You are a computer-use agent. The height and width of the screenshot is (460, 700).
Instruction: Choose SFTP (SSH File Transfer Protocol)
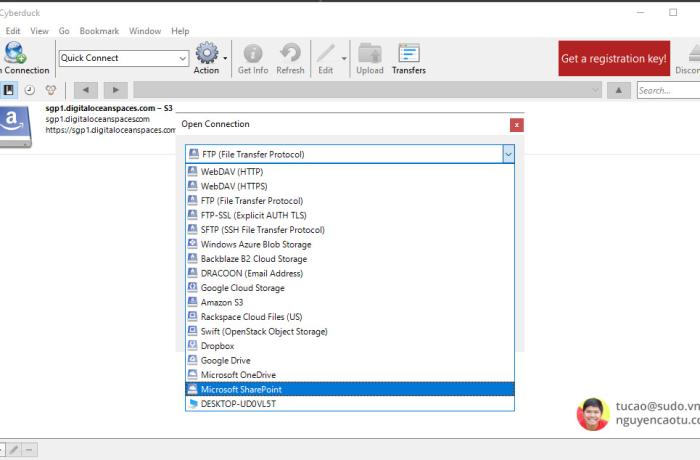(350, 230)
